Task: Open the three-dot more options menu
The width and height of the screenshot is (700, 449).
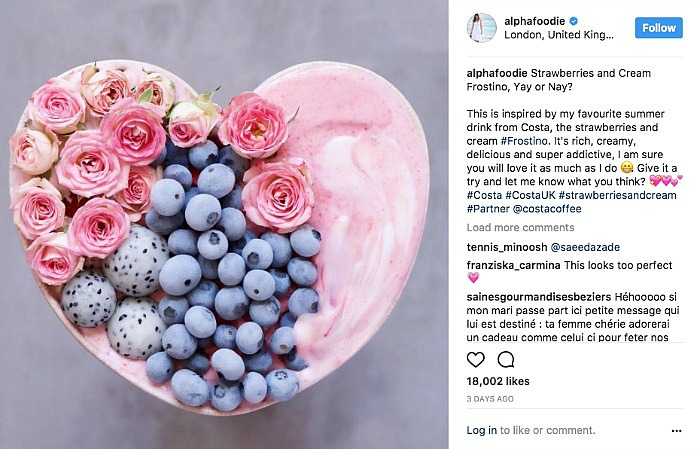Action: click(676, 431)
